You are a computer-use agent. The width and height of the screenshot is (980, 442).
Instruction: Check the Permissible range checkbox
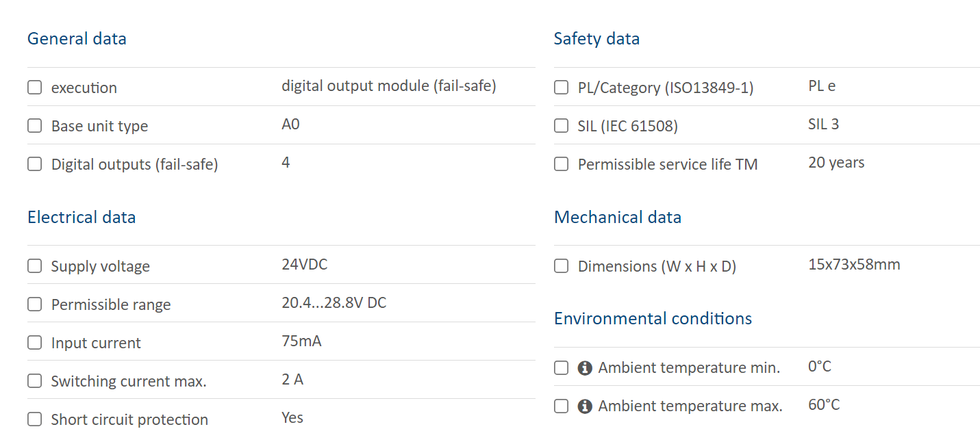pyautogui.click(x=35, y=304)
